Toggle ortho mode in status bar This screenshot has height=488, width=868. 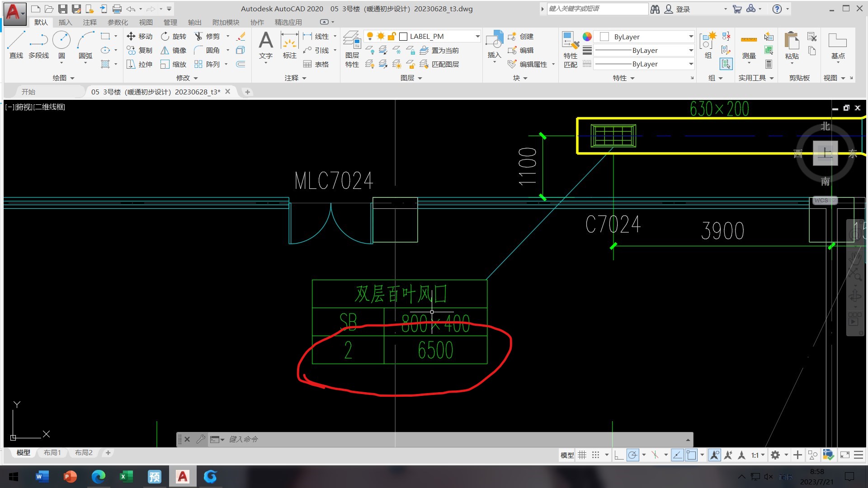pos(619,455)
